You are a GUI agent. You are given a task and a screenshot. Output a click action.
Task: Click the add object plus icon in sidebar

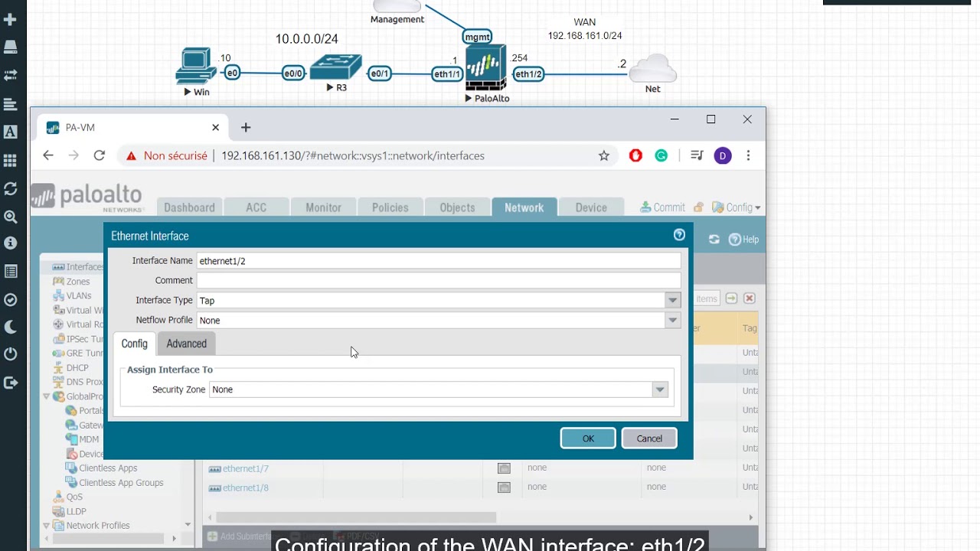pyautogui.click(x=11, y=19)
